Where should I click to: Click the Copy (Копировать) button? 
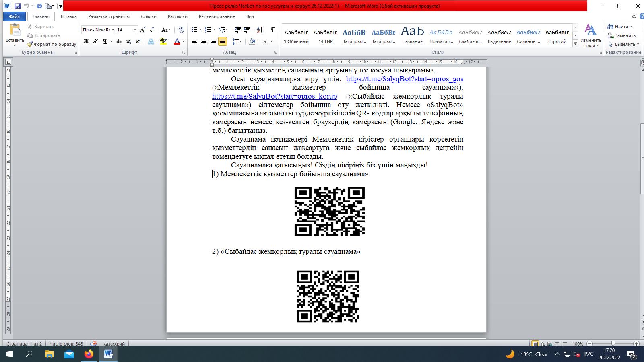coord(43,35)
